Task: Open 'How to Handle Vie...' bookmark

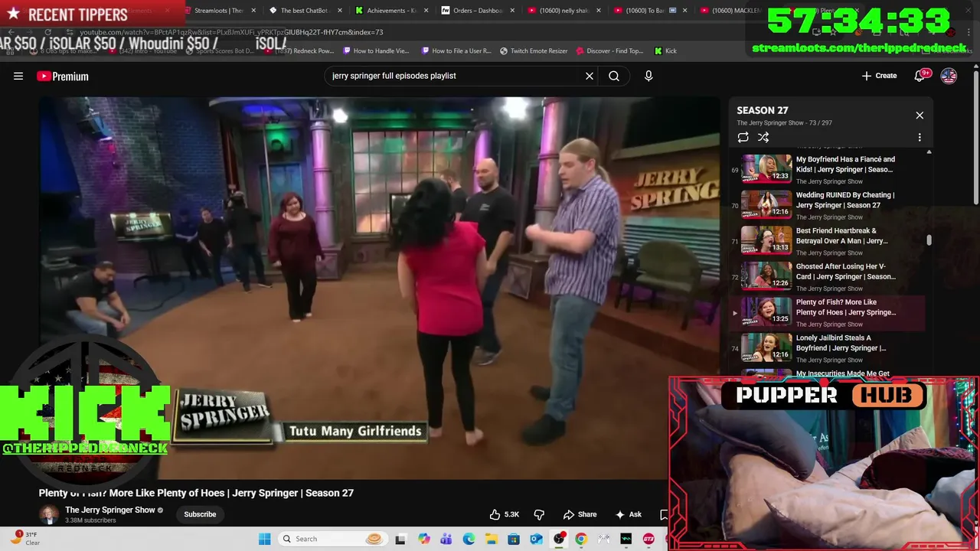Action: (x=376, y=51)
